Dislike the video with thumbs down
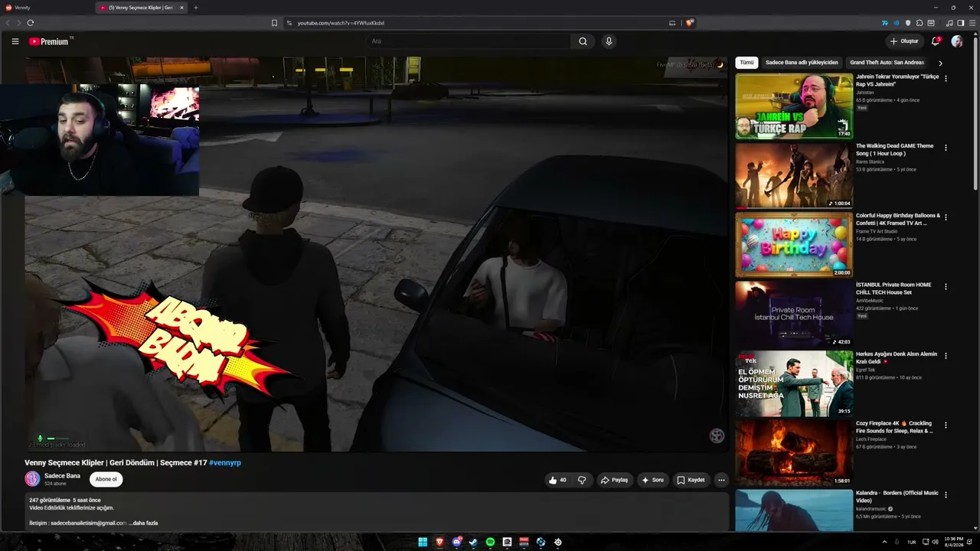Screen dimensions: 980x551 pyautogui.click(x=582, y=480)
